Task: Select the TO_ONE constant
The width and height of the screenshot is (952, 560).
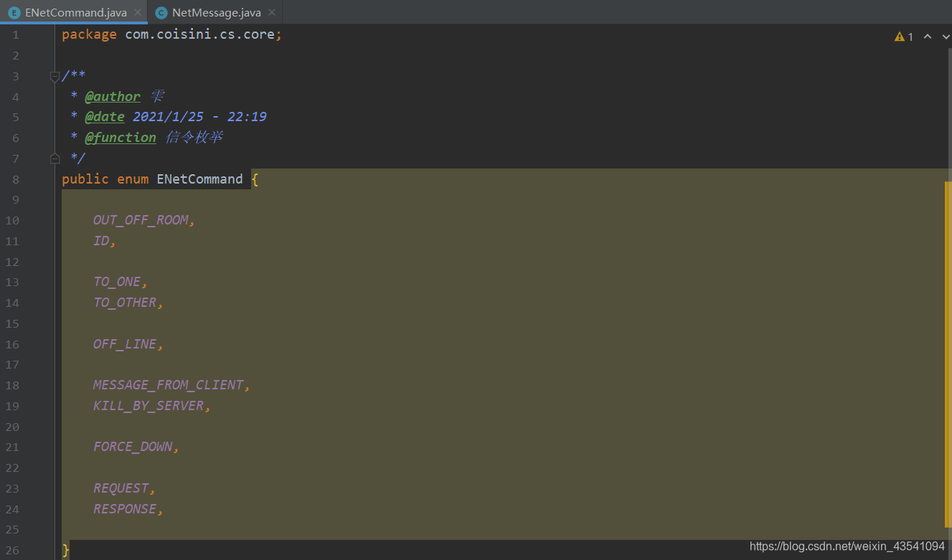Action: pyautogui.click(x=117, y=282)
